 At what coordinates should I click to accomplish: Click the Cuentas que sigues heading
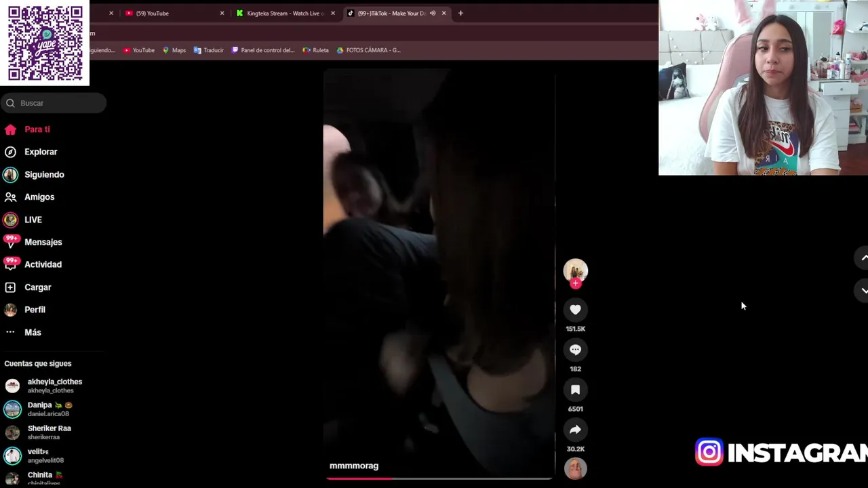pos(38,363)
